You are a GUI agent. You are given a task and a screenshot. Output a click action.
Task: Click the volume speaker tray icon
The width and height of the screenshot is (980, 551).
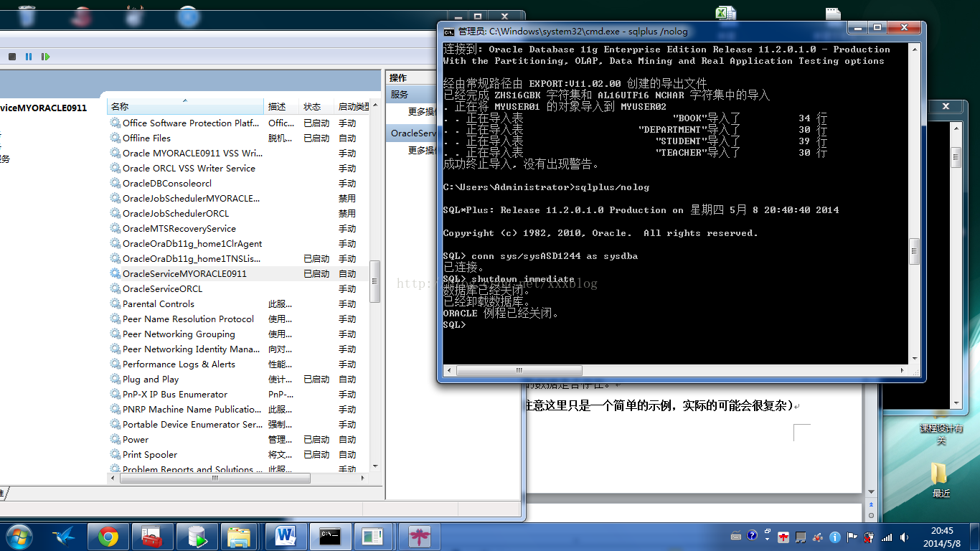pyautogui.click(x=904, y=536)
